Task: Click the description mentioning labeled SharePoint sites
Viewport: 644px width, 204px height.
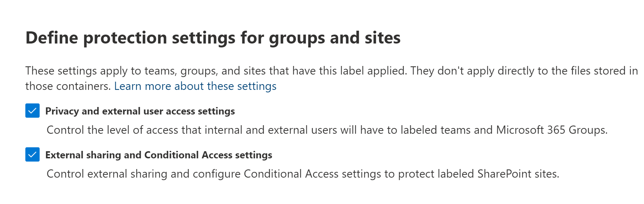Action: [303, 174]
